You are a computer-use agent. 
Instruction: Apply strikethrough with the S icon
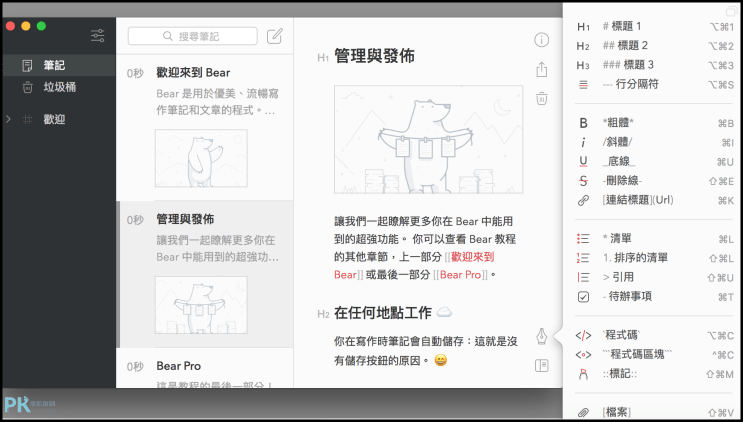pyautogui.click(x=583, y=181)
